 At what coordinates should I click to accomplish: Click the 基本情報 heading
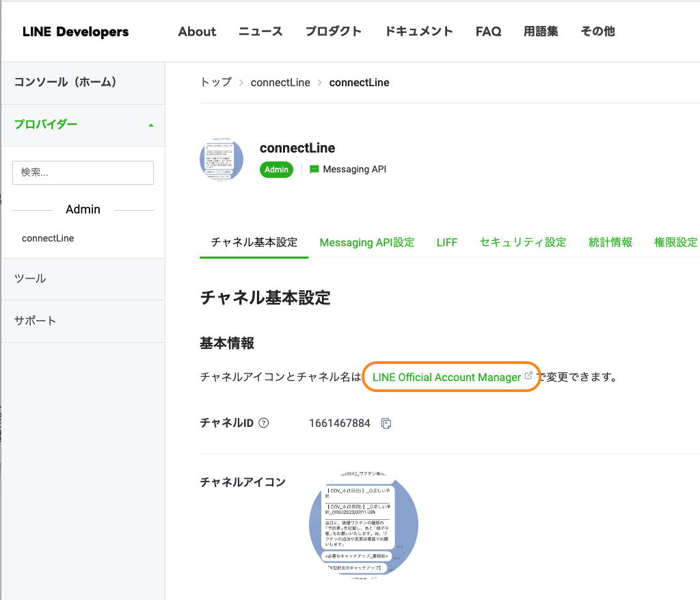coord(227,343)
